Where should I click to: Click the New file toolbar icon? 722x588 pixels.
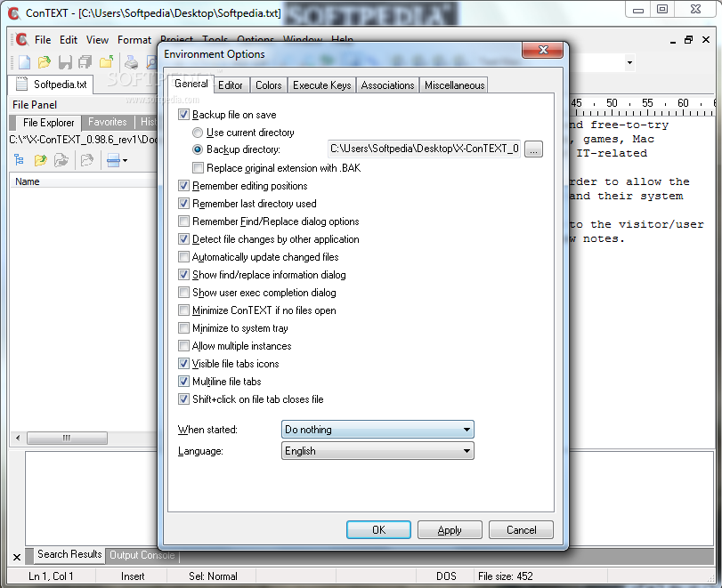click(x=24, y=62)
